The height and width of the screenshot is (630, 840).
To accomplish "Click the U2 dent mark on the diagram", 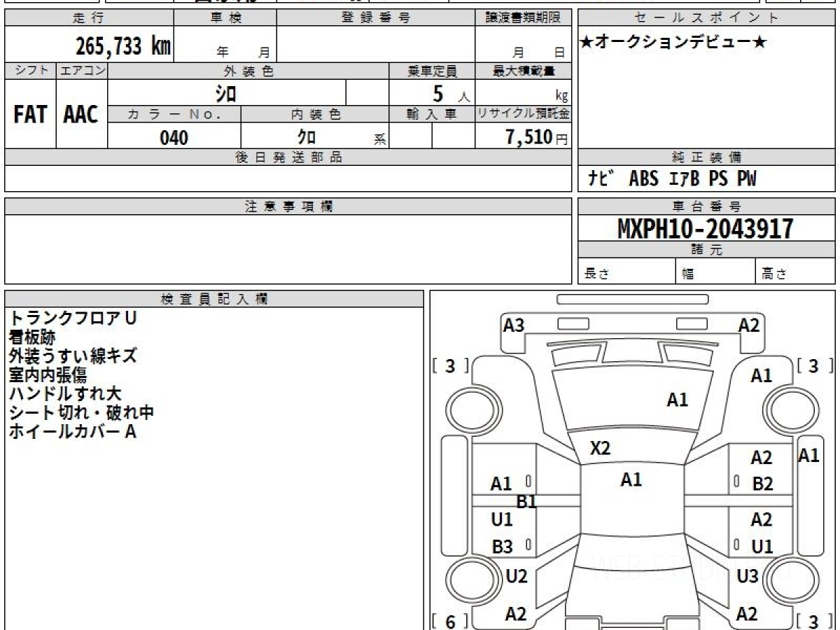I will 516,576.
